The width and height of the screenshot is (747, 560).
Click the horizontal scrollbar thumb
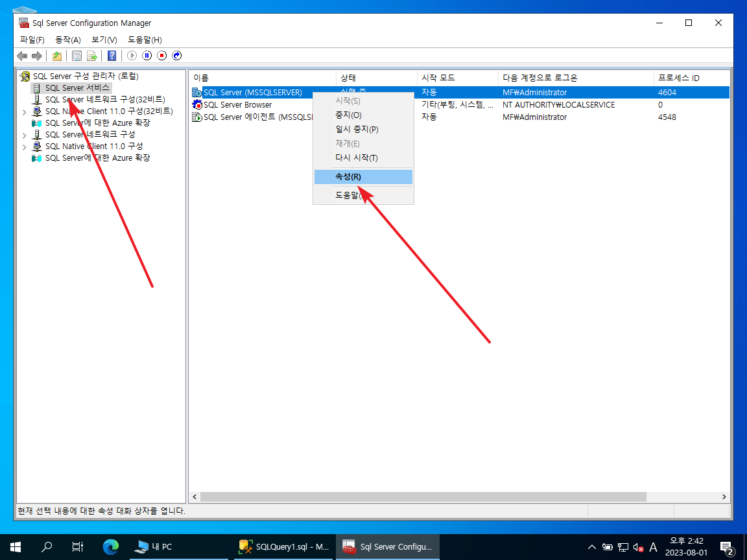423,496
